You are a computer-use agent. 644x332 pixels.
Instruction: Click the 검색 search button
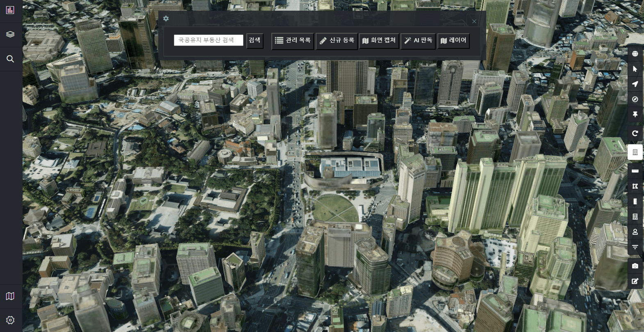(255, 40)
